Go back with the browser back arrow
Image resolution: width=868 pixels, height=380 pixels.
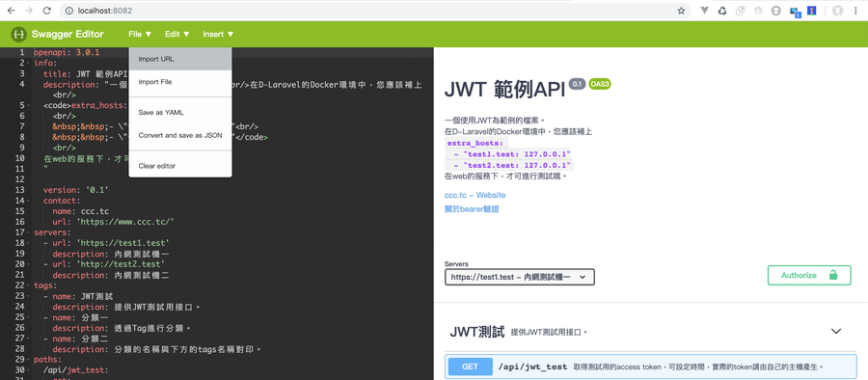pos(11,11)
